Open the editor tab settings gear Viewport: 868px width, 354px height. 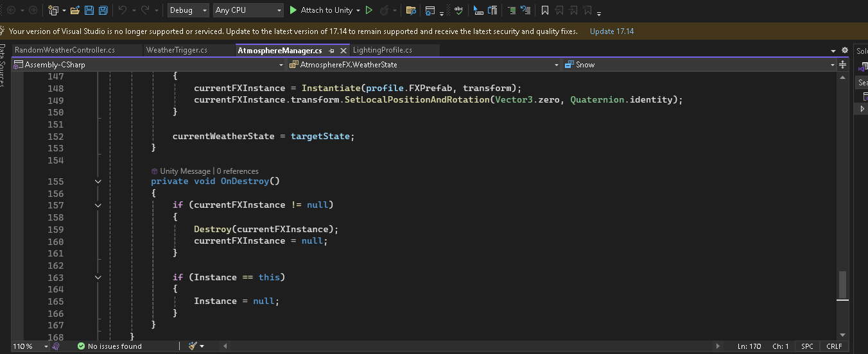[844, 50]
